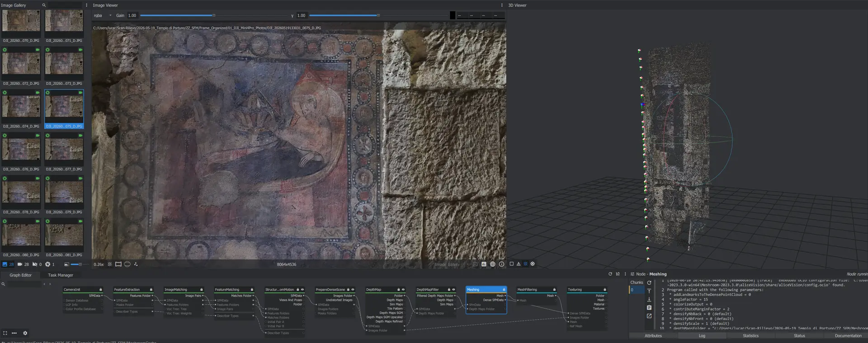868x343 pixels.
Task: Select the CameraInit node header
Action: (x=83, y=290)
